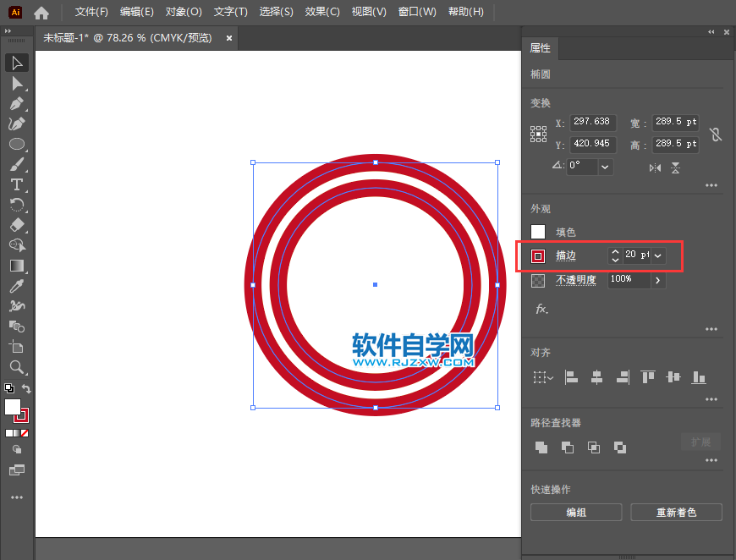Click the flip horizontal toggle in the Transform section
Image resolution: width=736 pixels, height=560 pixels.
(655, 167)
